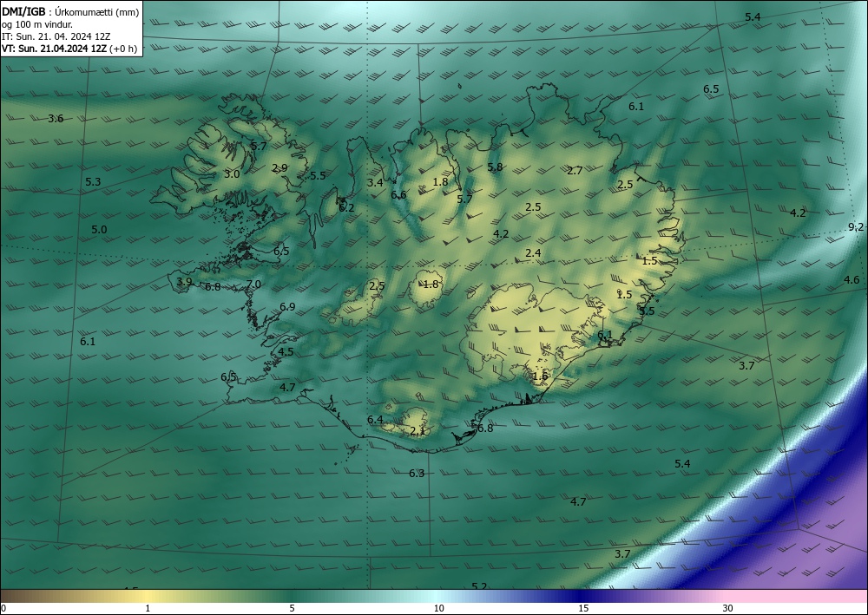Click the 3.9 value at Snæfellsnes tip

184,282
